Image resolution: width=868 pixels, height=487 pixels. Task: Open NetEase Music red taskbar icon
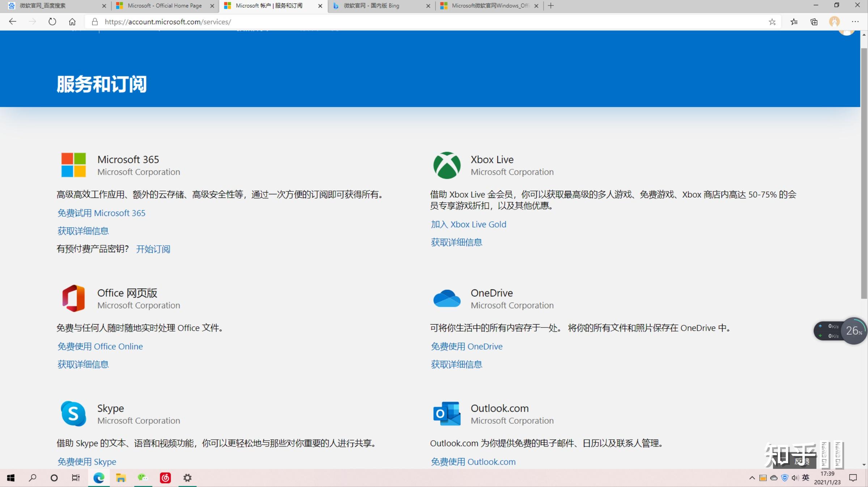click(x=165, y=478)
